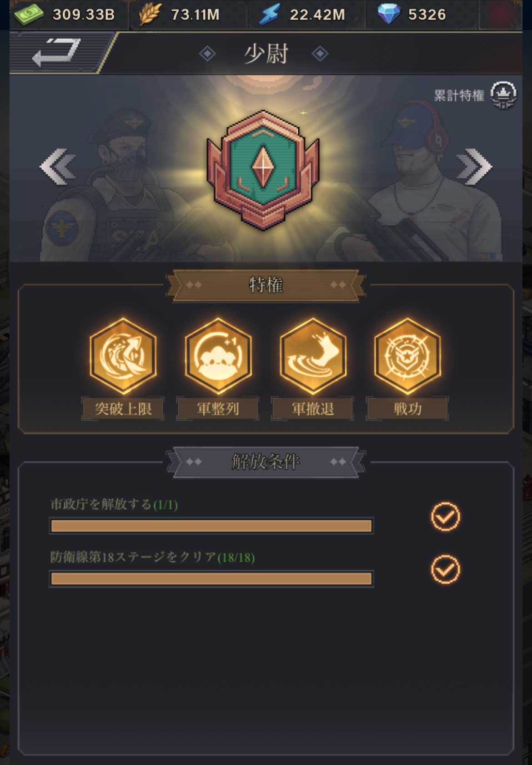Image resolution: width=532 pixels, height=765 pixels.
Task: Go to the previous rank with left chevrons
Action: 58,167
